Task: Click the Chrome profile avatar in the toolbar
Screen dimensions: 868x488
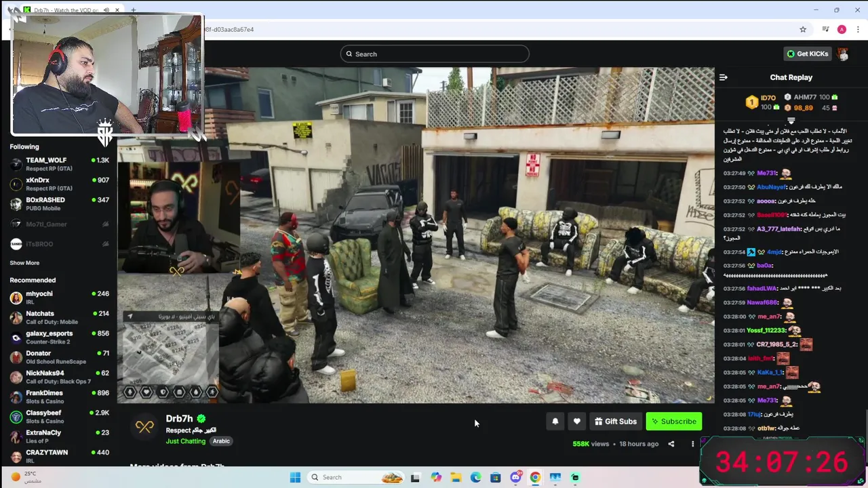Action: 842,29
